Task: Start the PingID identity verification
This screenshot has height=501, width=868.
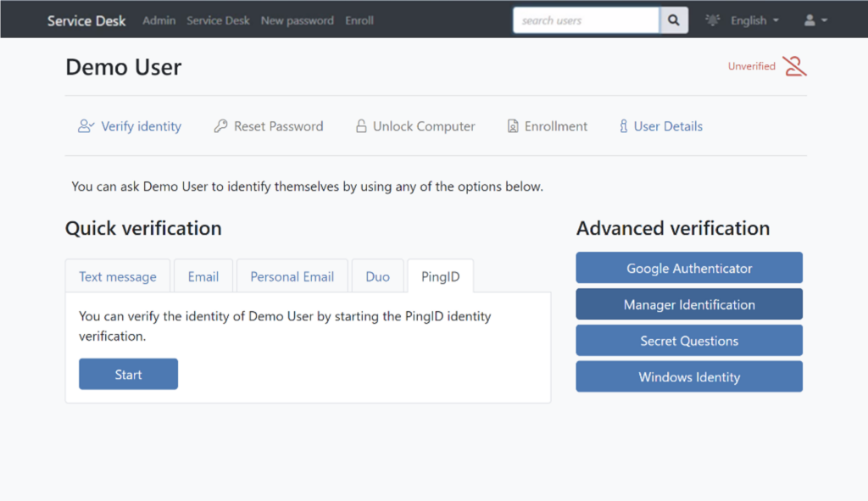Action: point(129,374)
